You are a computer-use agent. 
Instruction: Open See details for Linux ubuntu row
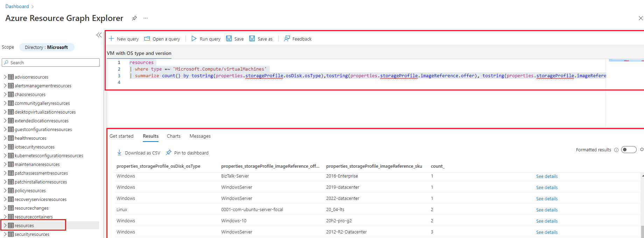(x=547, y=210)
